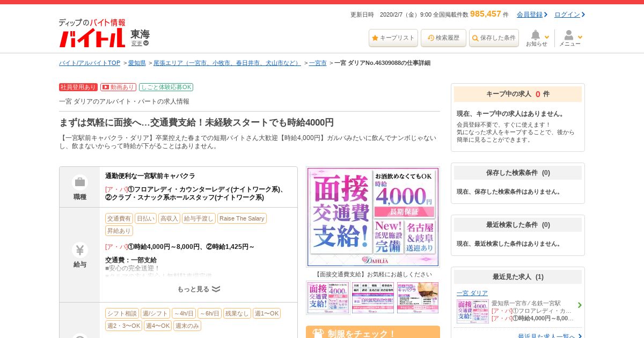Click the Raise The Salary tag
Viewport: 644px width, 338px height.
pos(241,218)
